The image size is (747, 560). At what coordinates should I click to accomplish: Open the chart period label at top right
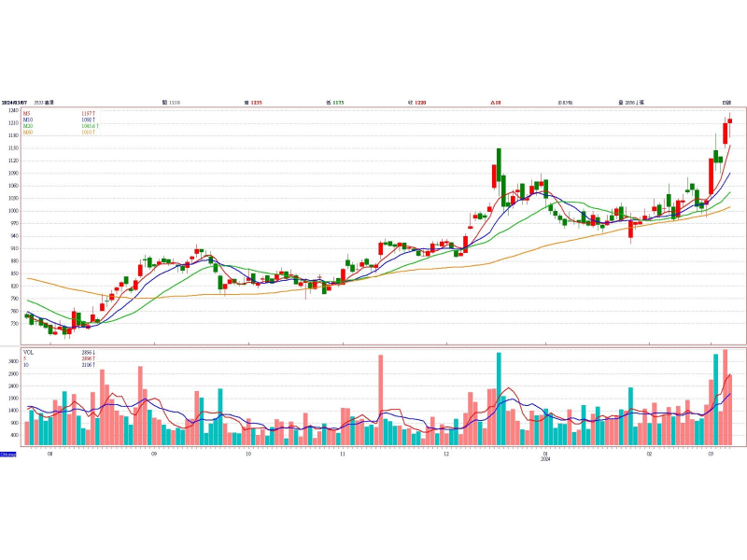coord(726,101)
